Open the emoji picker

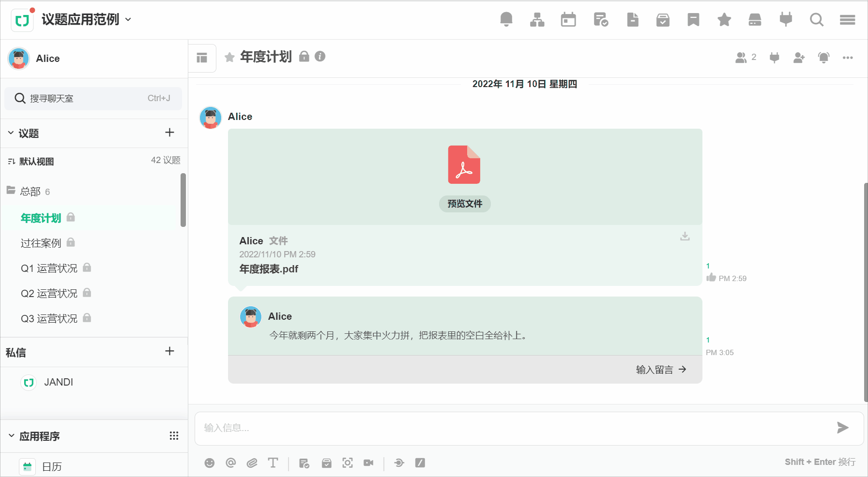(209, 463)
